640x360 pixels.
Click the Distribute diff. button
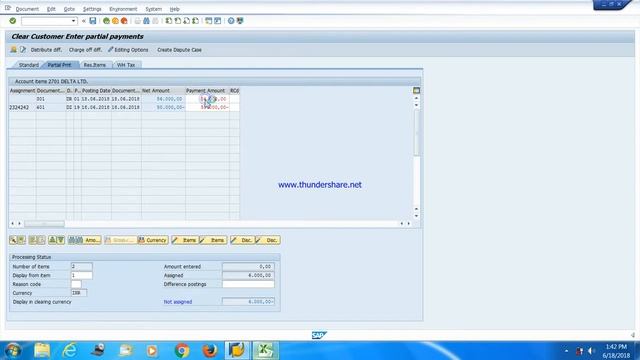[x=46, y=50]
